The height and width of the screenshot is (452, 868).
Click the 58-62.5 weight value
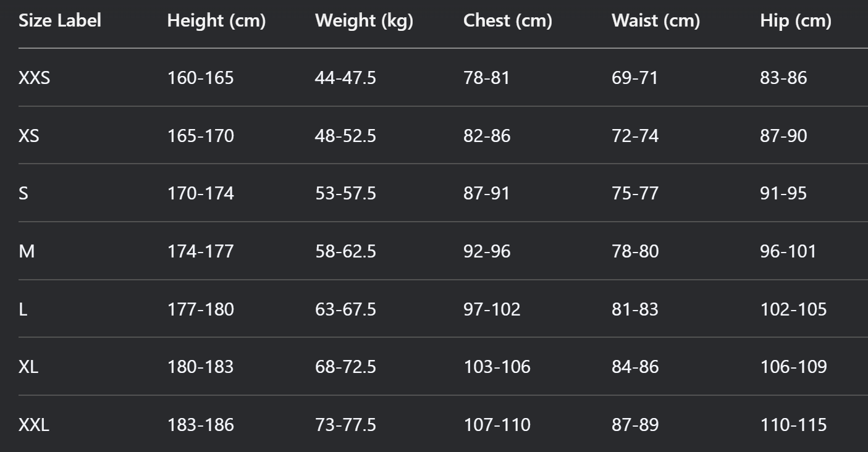pos(346,252)
